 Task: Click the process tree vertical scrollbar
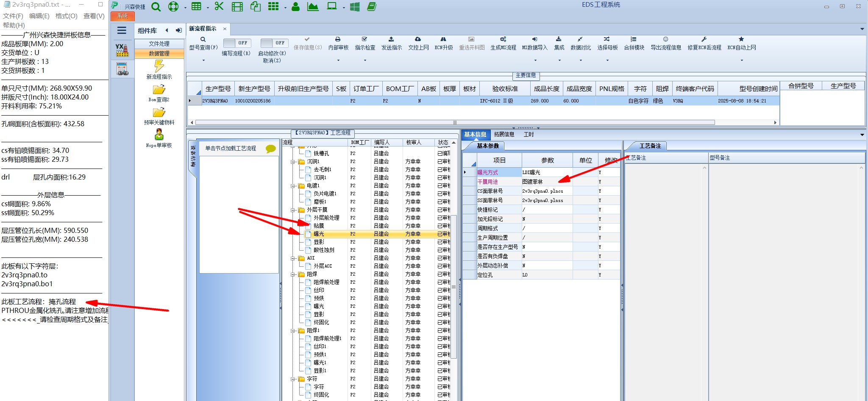click(x=453, y=287)
